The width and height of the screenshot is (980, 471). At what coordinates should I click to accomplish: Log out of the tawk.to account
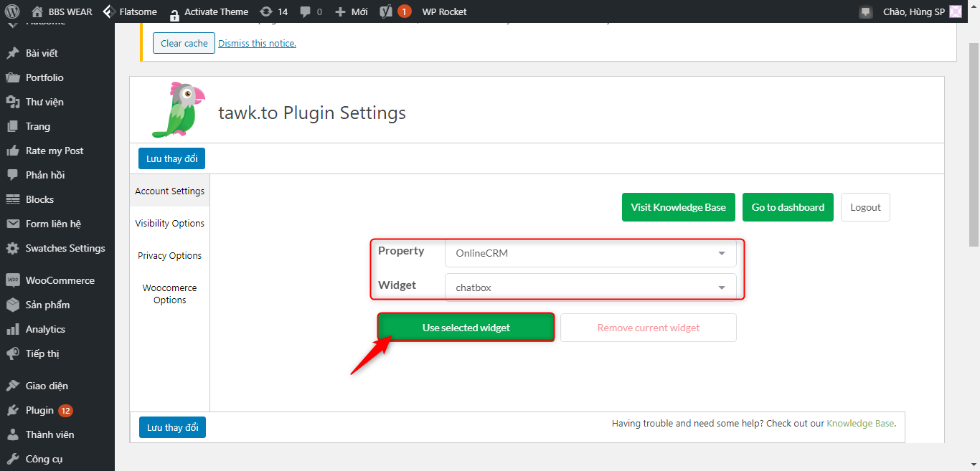[865, 207]
